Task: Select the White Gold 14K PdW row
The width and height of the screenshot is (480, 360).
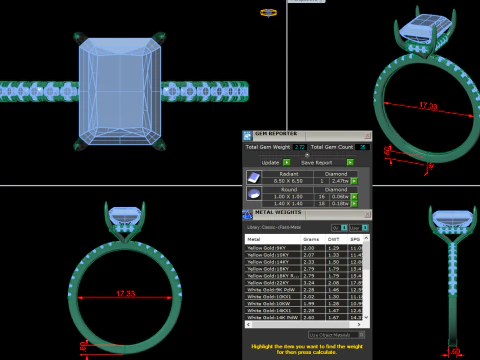Action: coord(304,317)
